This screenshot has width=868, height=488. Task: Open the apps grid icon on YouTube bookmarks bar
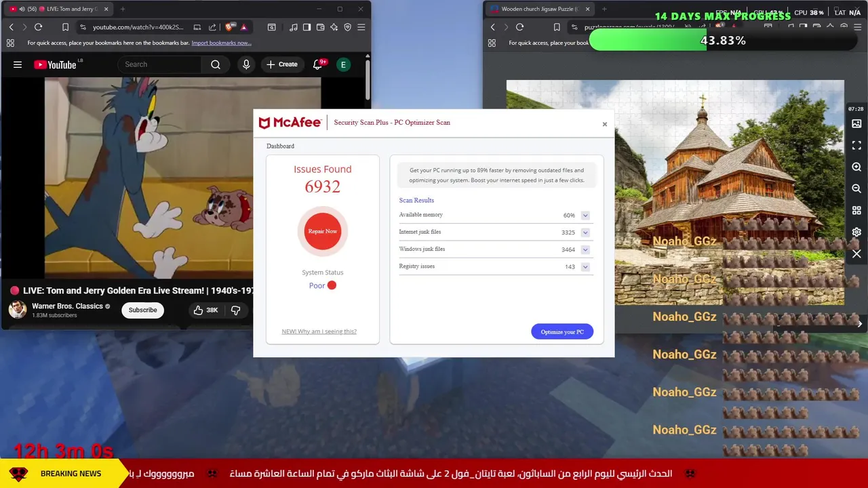pos(10,43)
